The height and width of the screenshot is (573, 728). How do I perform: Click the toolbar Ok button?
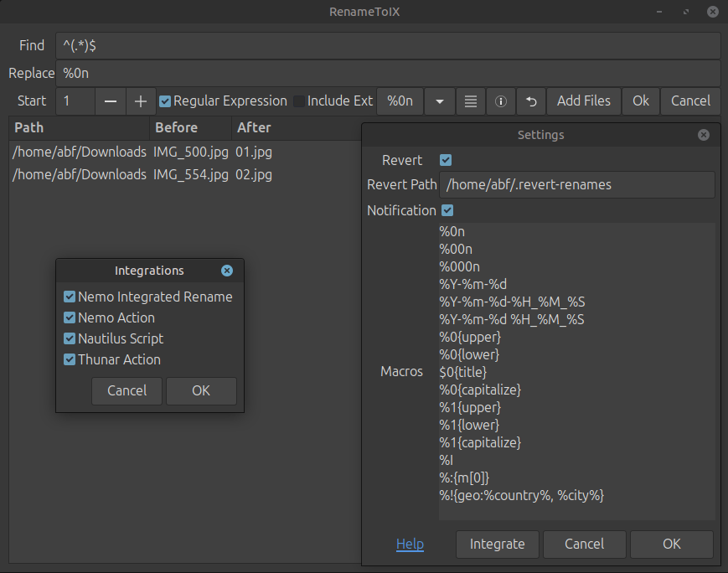[x=641, y=101]
